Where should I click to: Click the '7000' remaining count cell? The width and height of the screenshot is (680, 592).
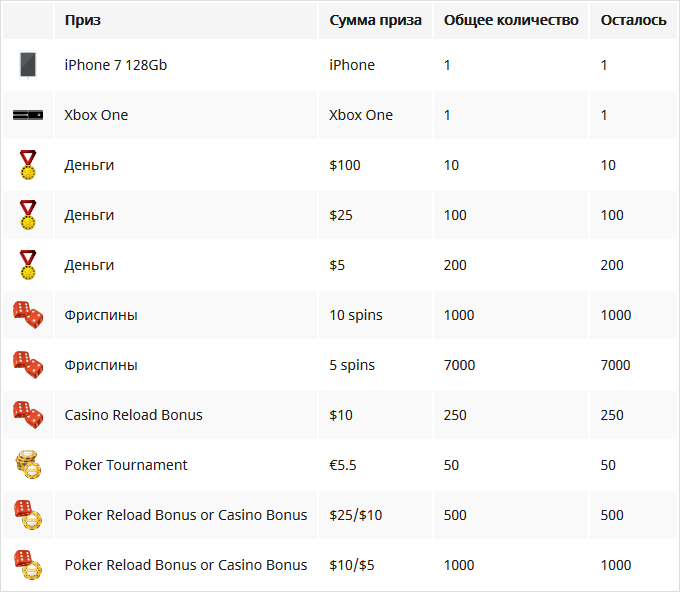615,365
